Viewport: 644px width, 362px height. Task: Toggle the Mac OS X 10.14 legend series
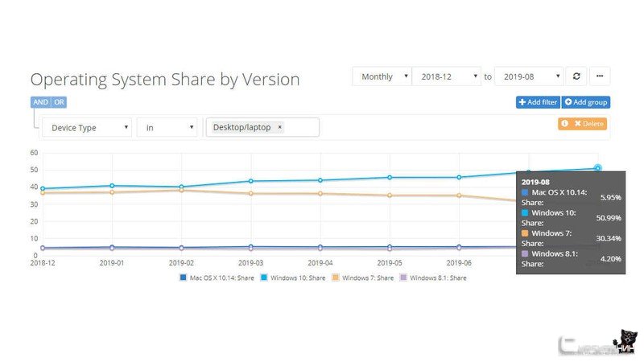point(217,278)
